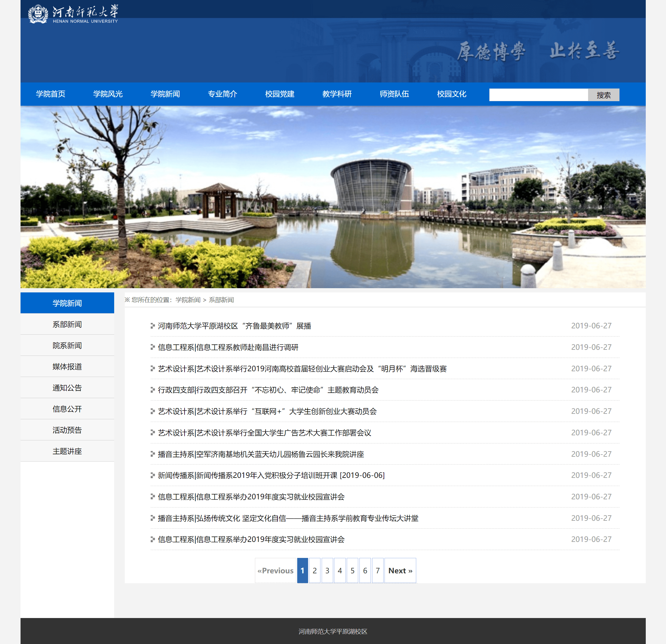Go to page 3 using pagination

pyautogui.click(x=327, y=570)
